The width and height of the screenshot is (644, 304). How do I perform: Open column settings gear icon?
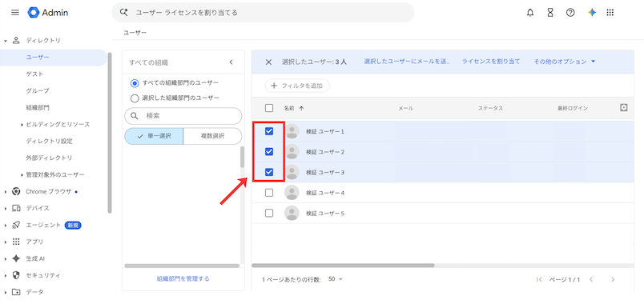click(x=623, y=107)
